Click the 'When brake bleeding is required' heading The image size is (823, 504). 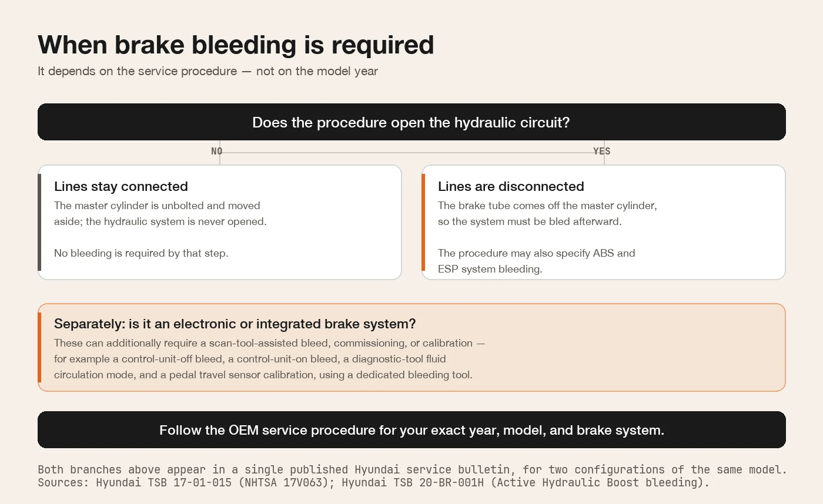[x=236, y=45]
